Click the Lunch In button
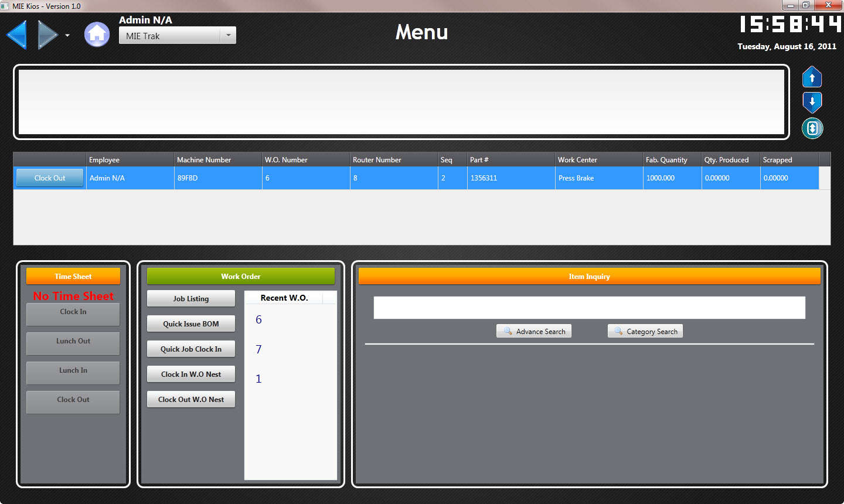The width and height of the screenshot is (844, 504). pyautogui.click(x=73, y=373)
